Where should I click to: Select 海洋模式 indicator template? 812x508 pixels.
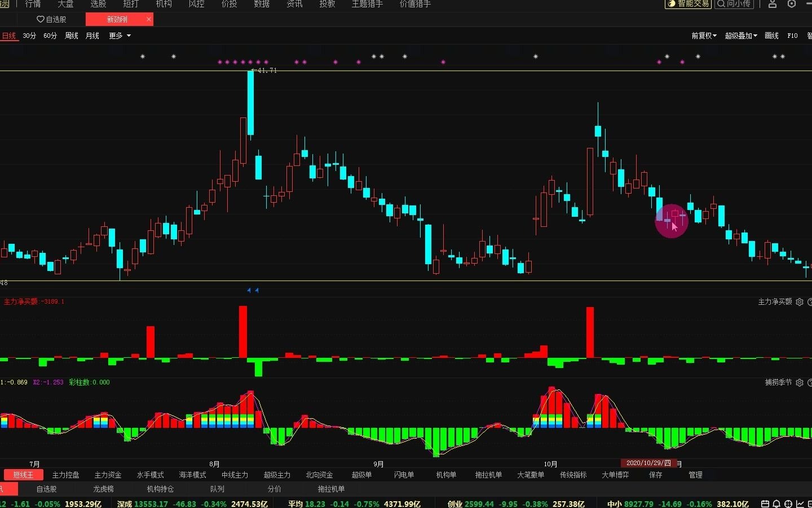tap(192, 475)
